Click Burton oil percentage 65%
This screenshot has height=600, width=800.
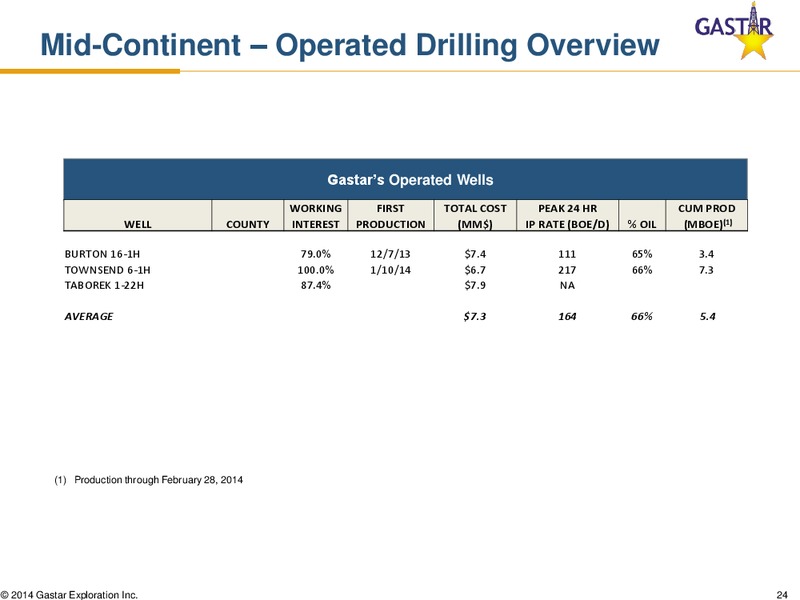[x=642, y=254]
